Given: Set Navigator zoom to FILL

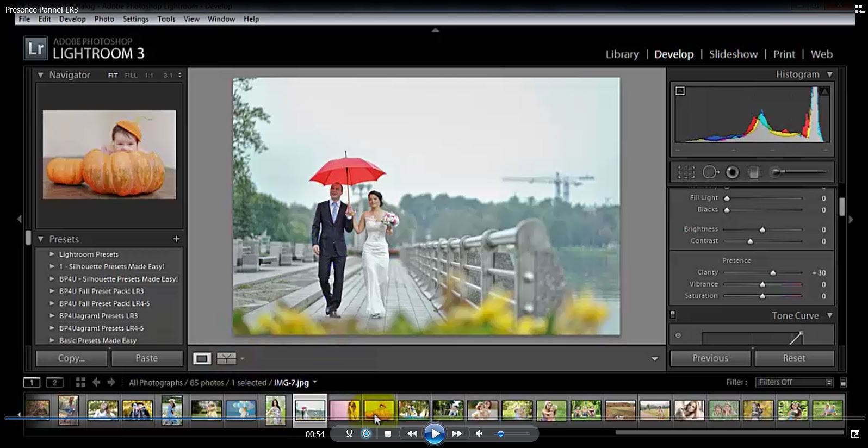Looking at the screenshot, I should (131, 76).
